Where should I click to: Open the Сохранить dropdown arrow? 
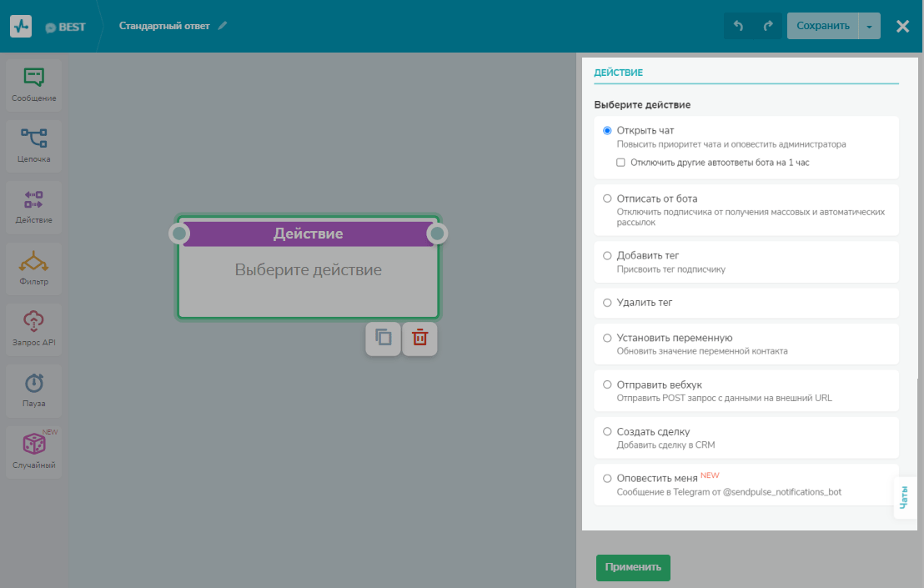coord(869,26)
